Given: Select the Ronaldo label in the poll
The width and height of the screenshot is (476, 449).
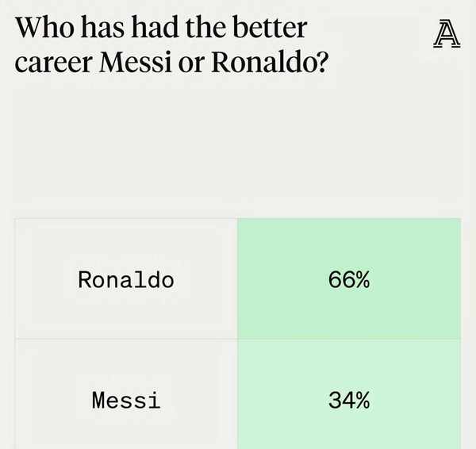Looking at the screenshot, I should [x=125, y=280].
